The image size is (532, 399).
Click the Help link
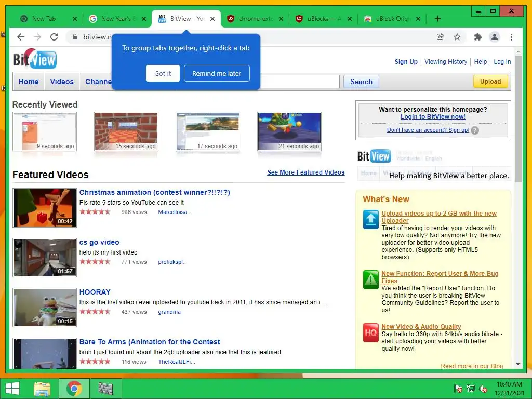pyautogui.click(x=481, y=62)
